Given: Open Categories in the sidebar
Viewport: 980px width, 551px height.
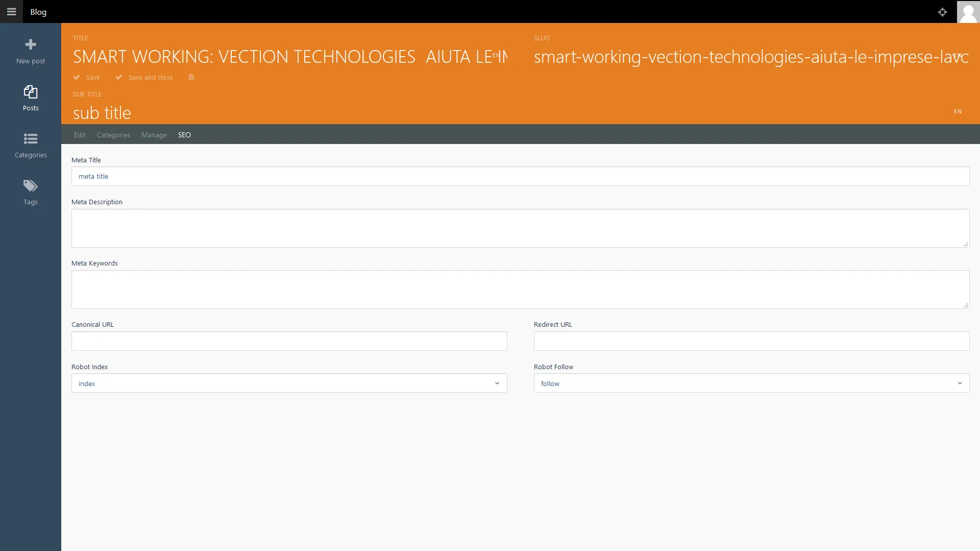Looking at the screenshot, I should point(31,145).
